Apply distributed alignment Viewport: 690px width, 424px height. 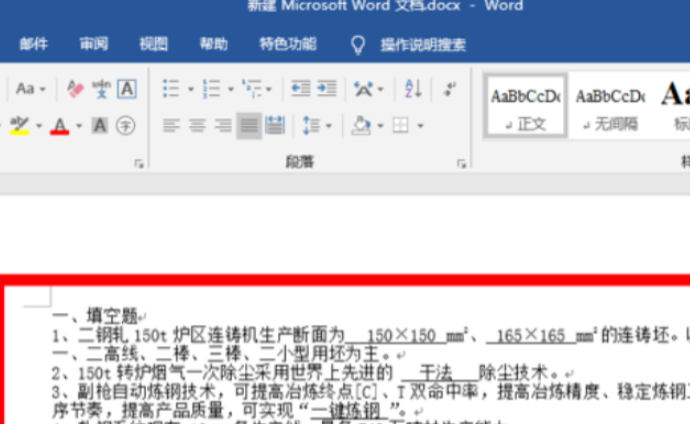275,126
